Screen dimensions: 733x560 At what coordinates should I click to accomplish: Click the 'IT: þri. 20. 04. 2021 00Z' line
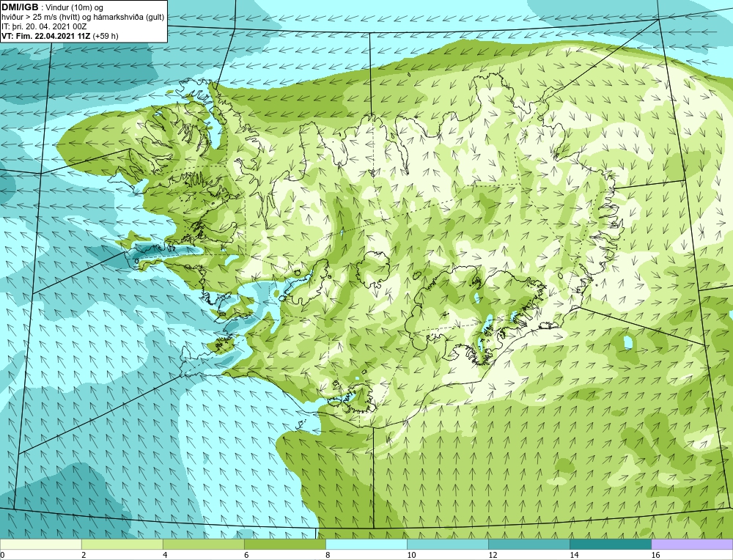click(44, 26)
